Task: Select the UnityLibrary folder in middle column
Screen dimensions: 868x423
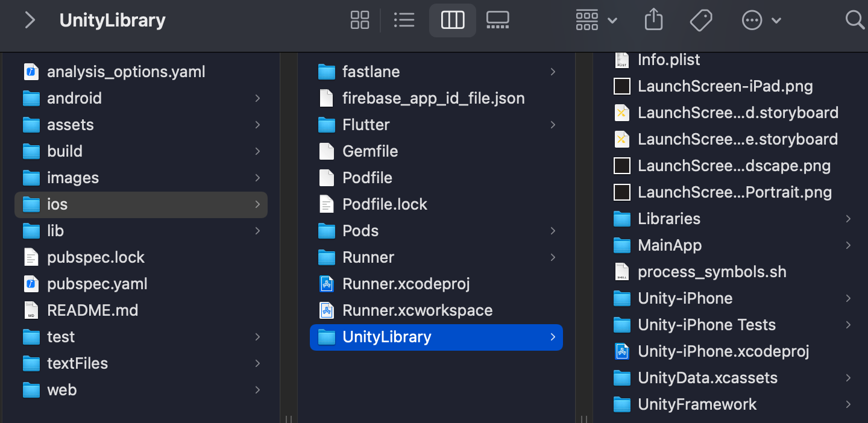Action: click(436, 337)
